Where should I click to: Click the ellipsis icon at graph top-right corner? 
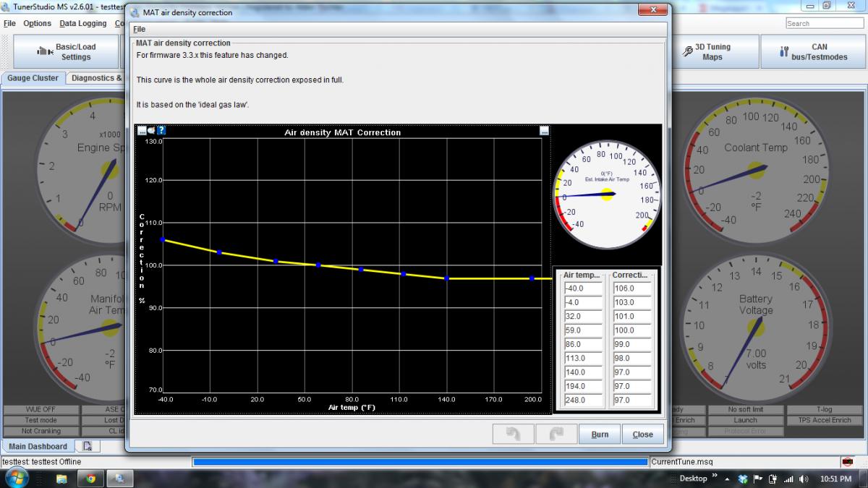pyautogui.click(x=544, y=131)
